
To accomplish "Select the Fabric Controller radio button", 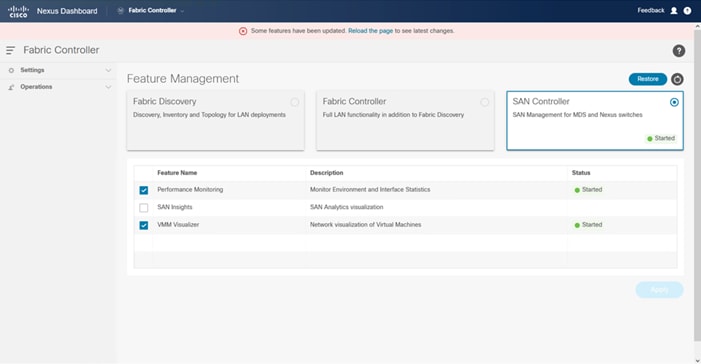I will click(x=485, y=102).
